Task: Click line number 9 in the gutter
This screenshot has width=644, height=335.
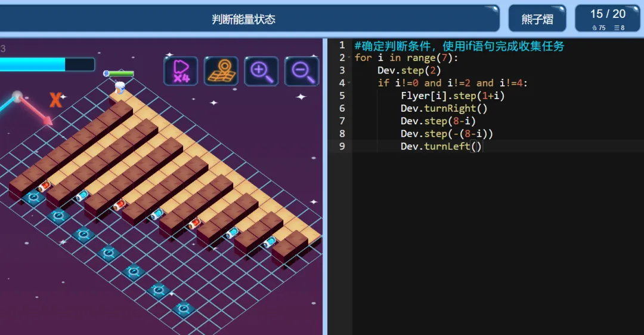Action: [x=342, y=146]
